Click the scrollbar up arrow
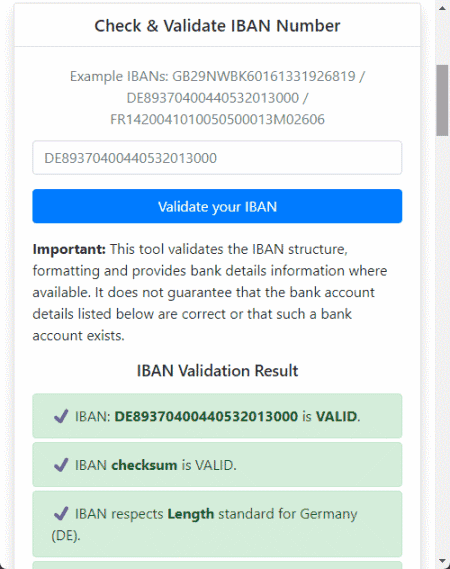 point(442,8)
